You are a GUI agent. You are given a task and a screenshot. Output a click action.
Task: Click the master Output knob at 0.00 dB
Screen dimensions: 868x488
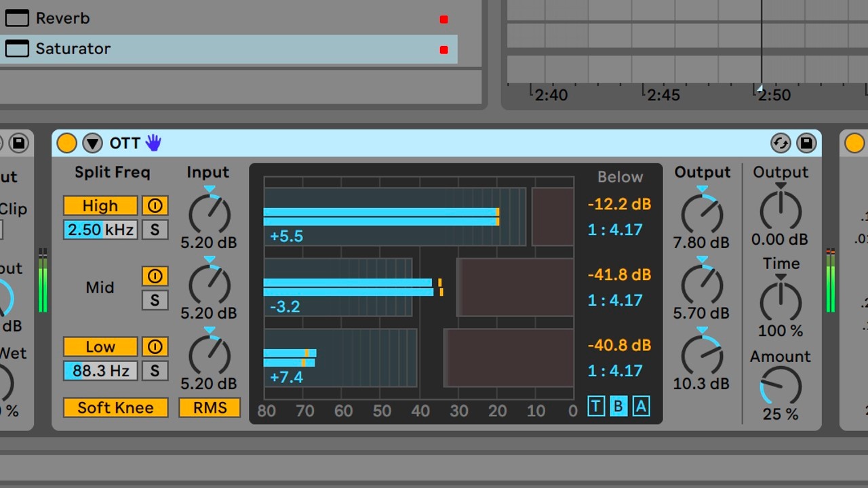[781, 209]
